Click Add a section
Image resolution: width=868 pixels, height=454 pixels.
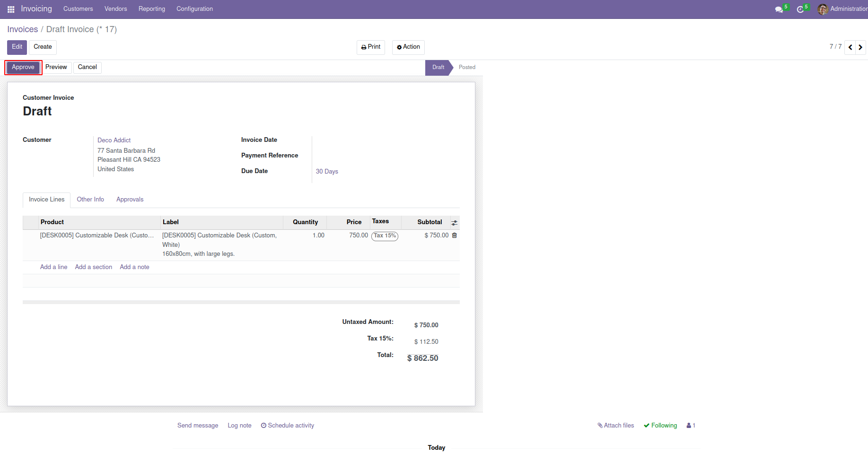tap(94, 267)
